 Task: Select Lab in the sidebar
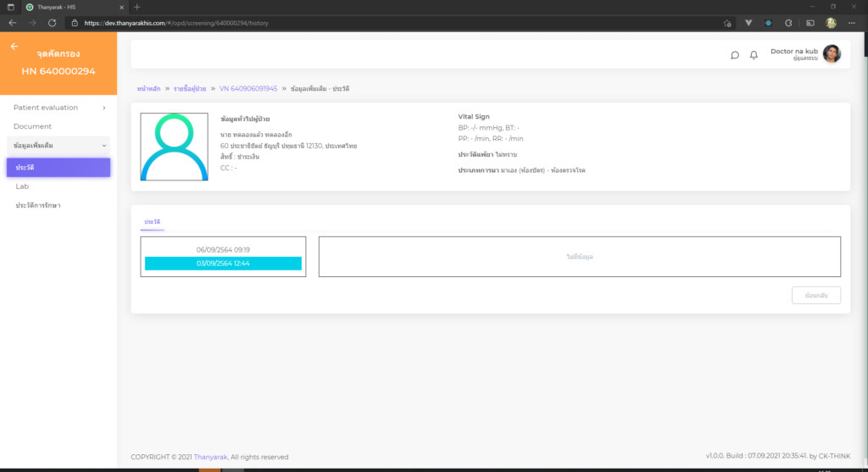[22, 186]
